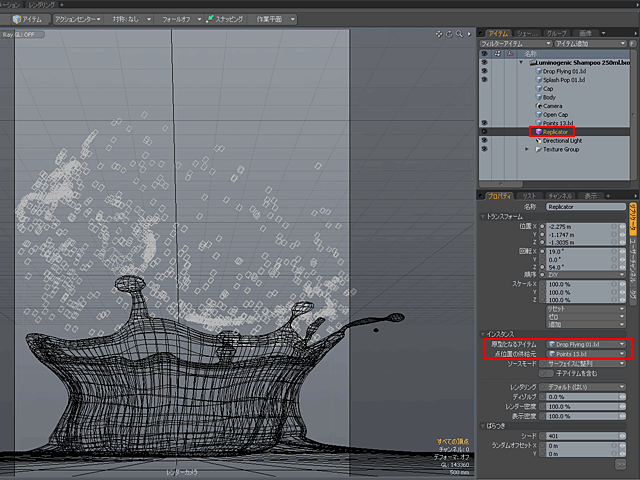Open the アクションセンター dropdown
Screen dimensions: 640x480
tap(78, 19)
